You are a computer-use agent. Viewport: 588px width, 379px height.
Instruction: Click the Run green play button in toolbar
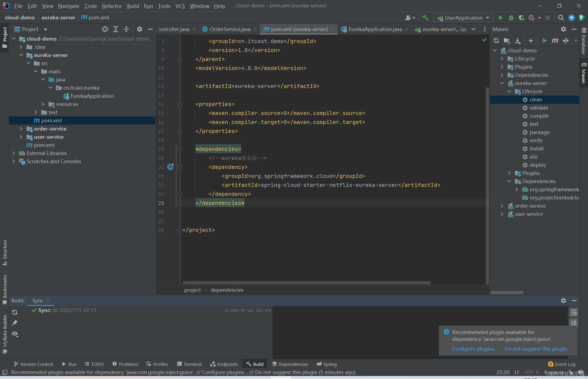click(500, 18)
